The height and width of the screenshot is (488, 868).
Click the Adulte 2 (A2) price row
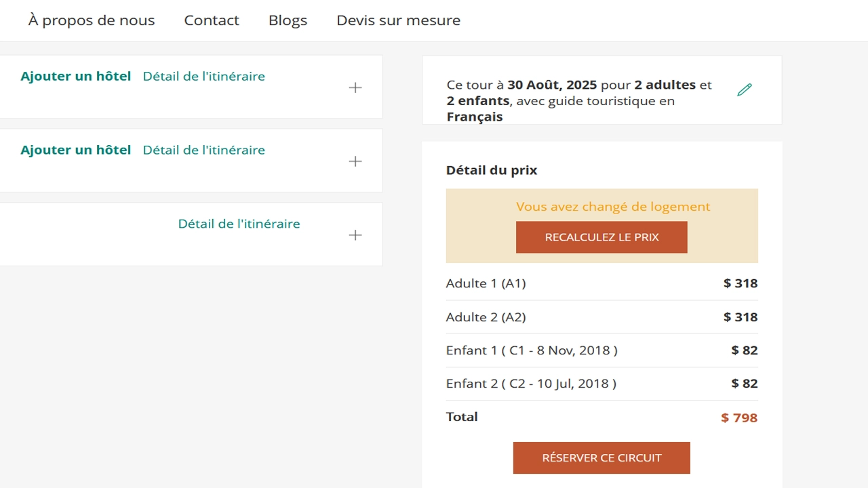(x=601, y=317)
